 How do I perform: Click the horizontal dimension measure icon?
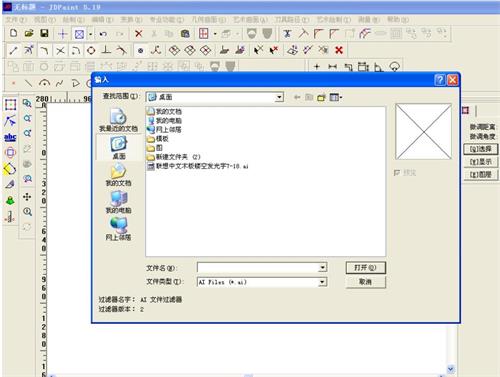[332, 67]
